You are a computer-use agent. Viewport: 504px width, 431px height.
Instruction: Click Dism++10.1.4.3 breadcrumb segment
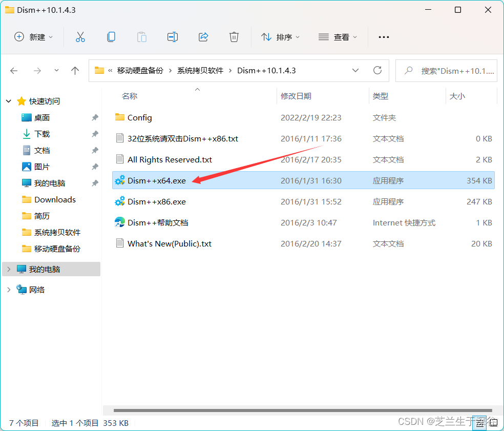click(266, 70)
